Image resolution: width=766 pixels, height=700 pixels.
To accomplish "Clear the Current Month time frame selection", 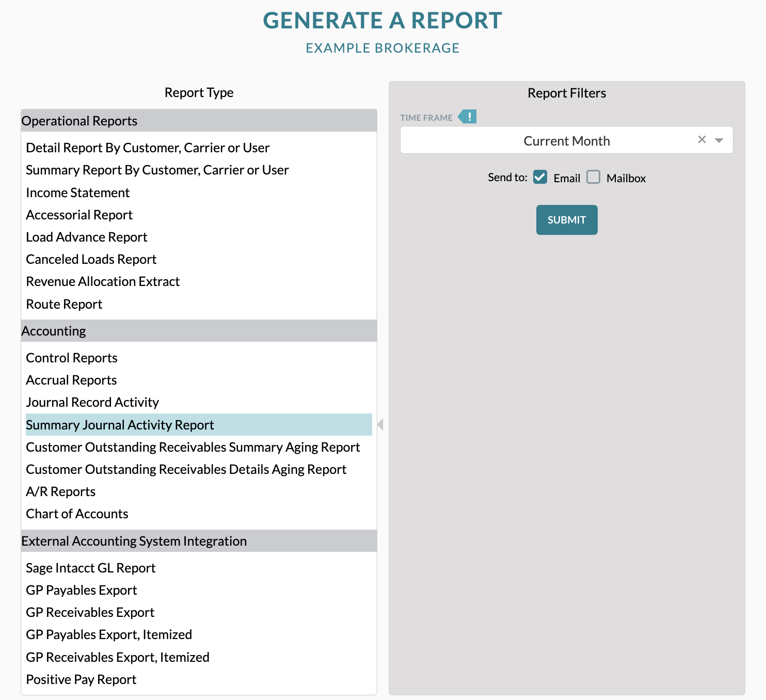I will coord(702,139).
